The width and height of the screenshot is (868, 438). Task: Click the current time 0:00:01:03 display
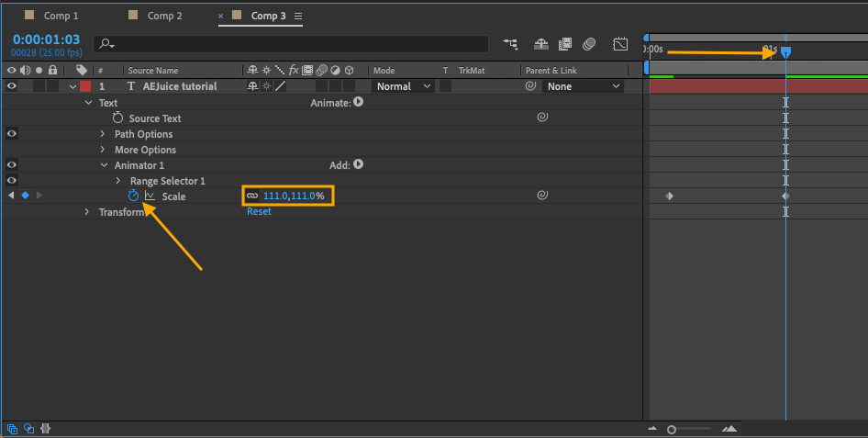click(47, 39)
